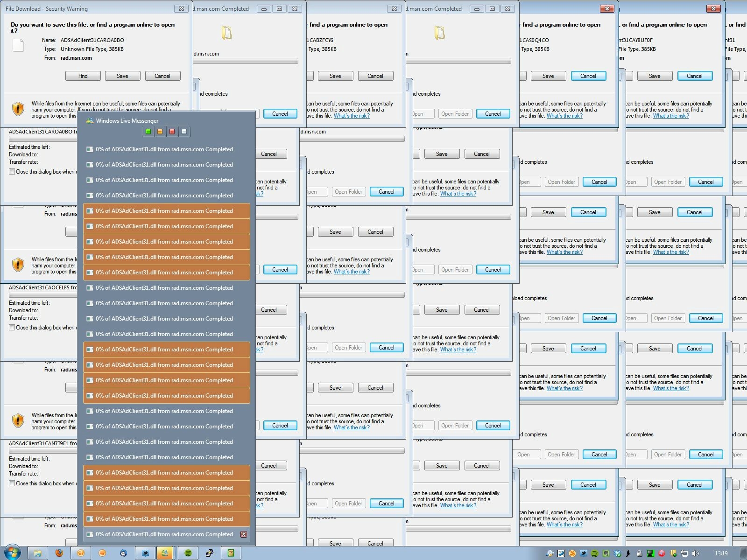Click Cancel in the ADSAdClient31CAROA0BO security dialog
Screen dimensions: 747x560
pyautogui.click(x=162, y=76)
